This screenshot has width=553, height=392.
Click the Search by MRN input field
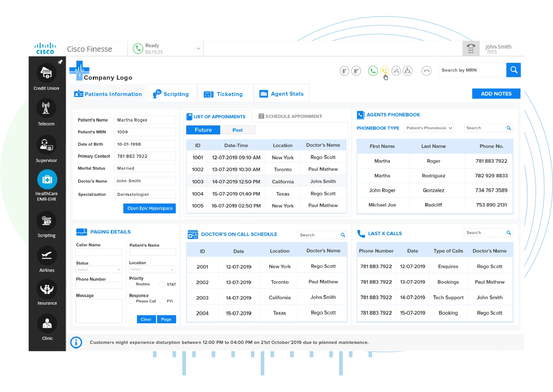click(x=472, y=70)
